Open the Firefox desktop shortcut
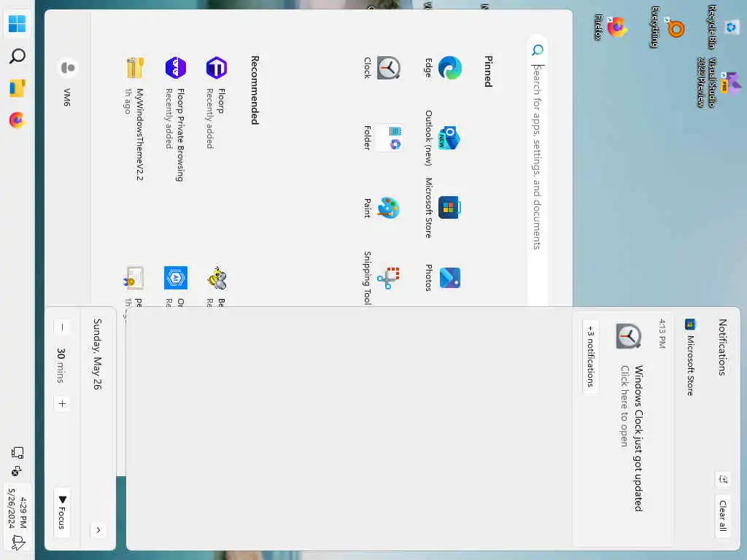Image resolution: width=747 pixels, height=560 pixels. click(611, 27)
